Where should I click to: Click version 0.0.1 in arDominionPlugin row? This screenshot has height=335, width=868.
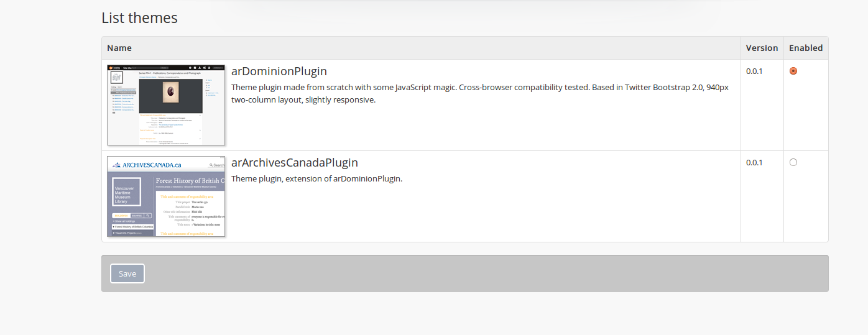pos(754,71)
